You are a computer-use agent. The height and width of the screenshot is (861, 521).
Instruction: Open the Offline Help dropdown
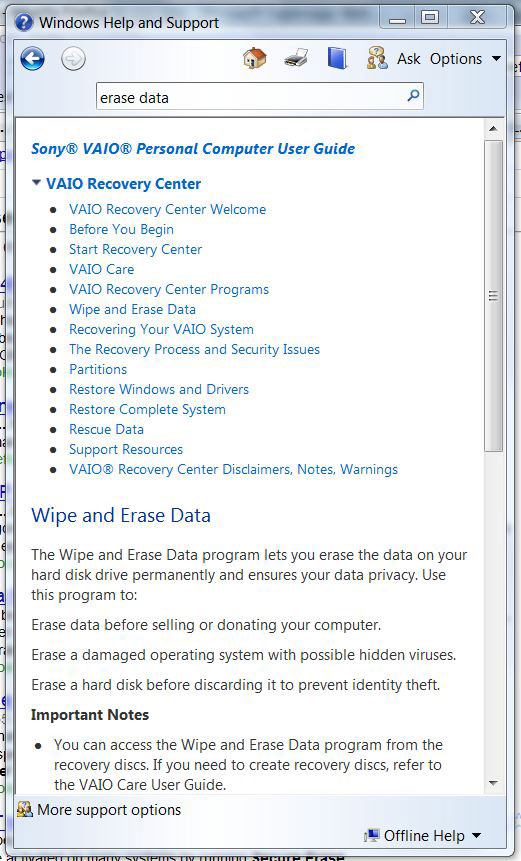tap(423, 835)
